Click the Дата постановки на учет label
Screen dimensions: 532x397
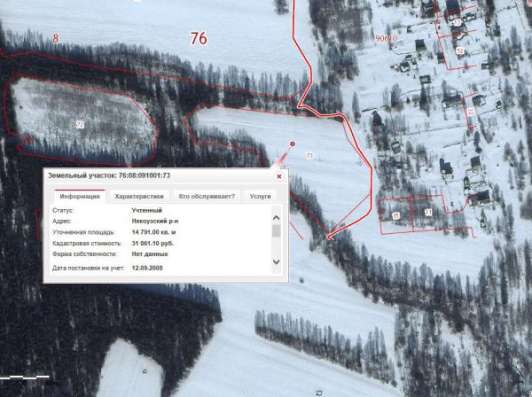tap(89, 268)
